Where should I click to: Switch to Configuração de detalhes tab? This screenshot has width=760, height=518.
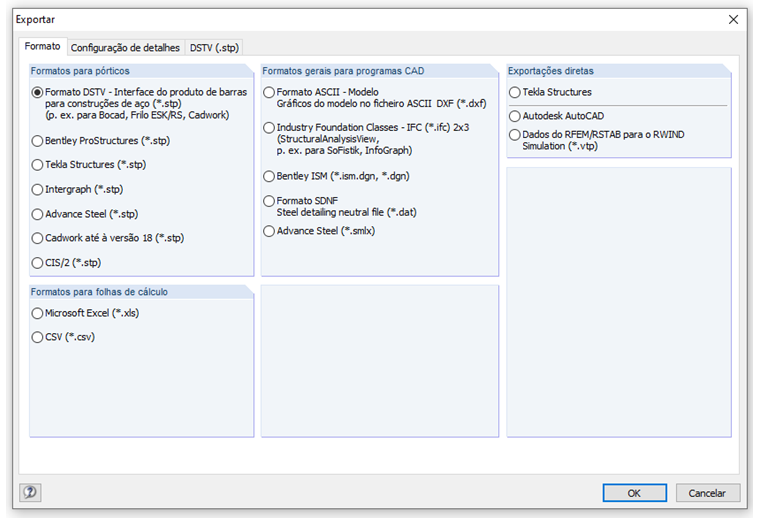tap(125, 47)
